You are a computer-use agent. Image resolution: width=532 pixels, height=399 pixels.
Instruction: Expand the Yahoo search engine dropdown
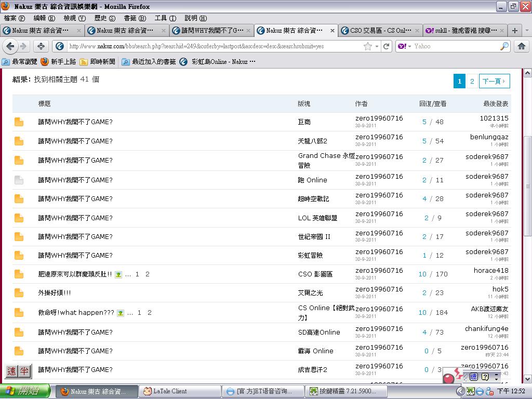[404, 46]
